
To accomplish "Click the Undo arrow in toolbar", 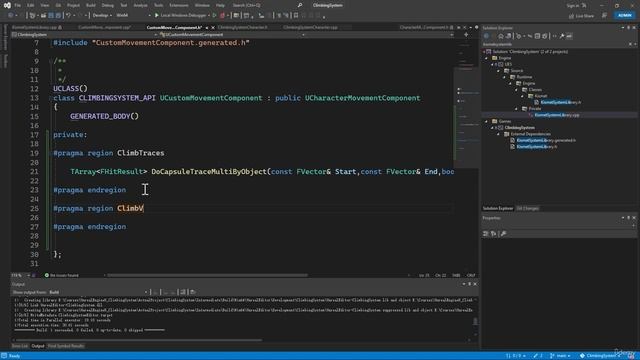I will point(68,15).
